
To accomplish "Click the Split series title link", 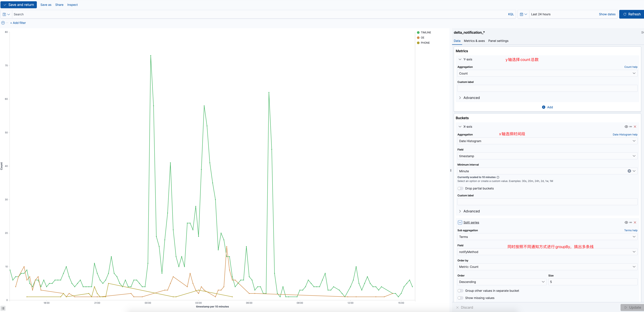I will pyautogui.click(x=471, y=223).
